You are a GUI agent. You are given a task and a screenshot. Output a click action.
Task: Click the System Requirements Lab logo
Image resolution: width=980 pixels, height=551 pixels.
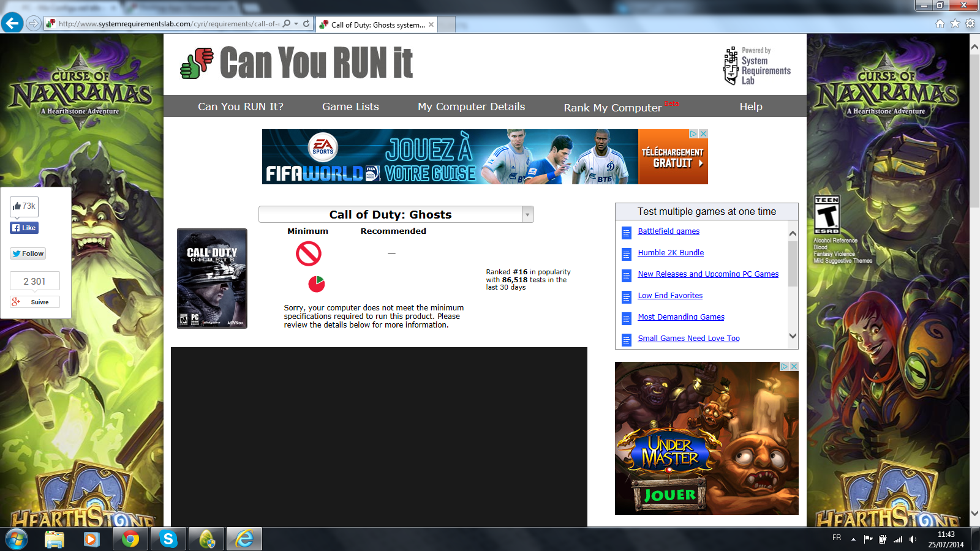(x=757, y=66)
